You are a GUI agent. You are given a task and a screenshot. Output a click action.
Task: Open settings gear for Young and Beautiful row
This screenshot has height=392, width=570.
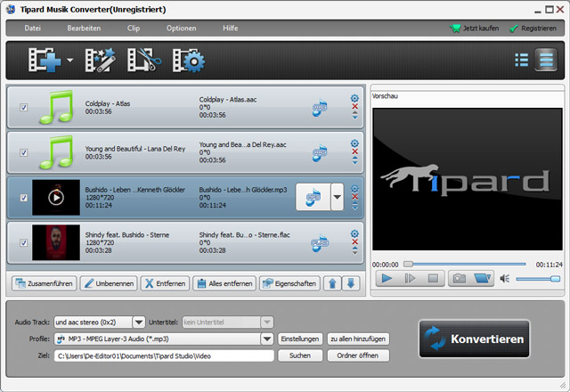point(354,143)
